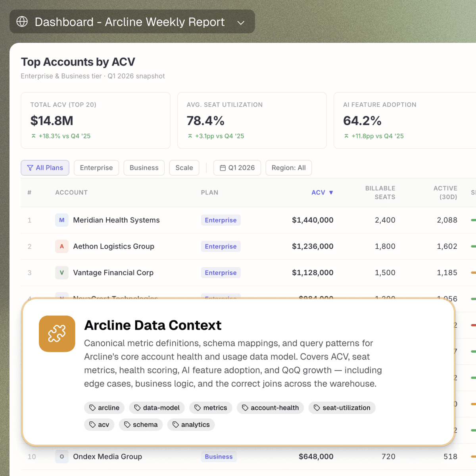This screenshot has height=476, width=476.
Task: Sort by the ACV column arrow
Action: (x=331, y=193)
